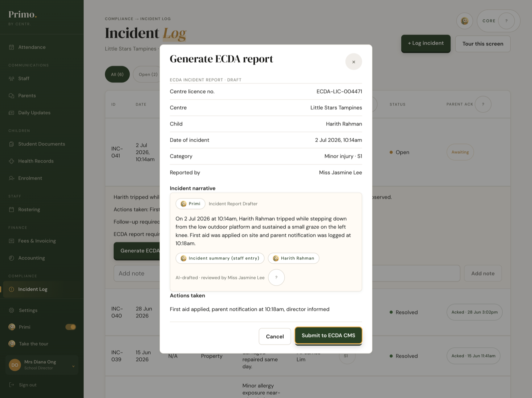Toggle the Primi assistant switch off
The image size is (532, 398).
click(70, 327)
